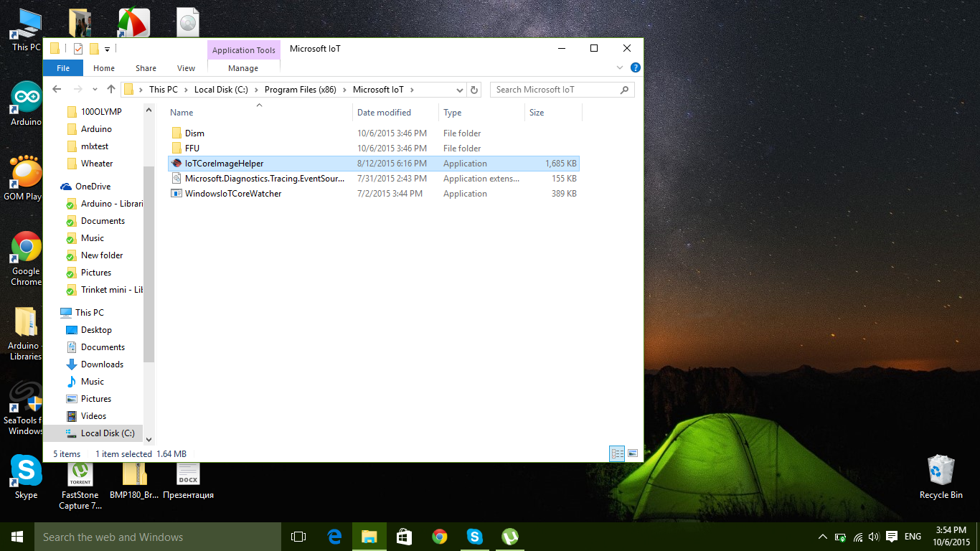Open Microsoft Edge from the taskbar
The height and width of the screenshot is (551, 980).
pyautogui.click(x=334, y=536)
